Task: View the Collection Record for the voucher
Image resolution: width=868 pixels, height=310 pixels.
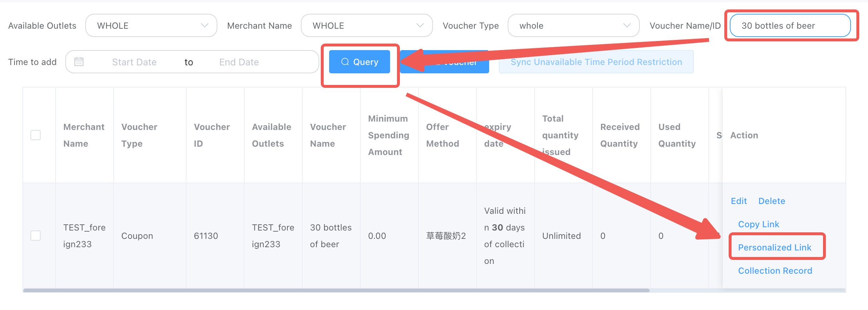Action: click(775, 271)
